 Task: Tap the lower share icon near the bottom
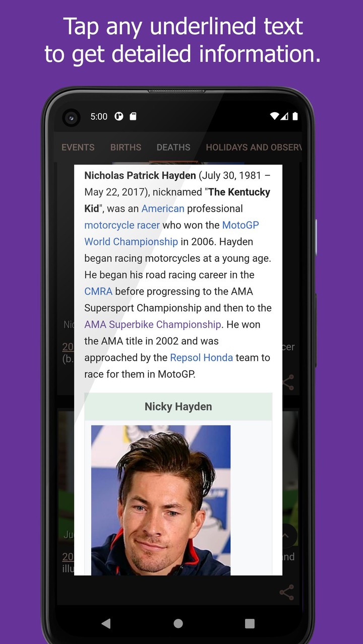pos(286,592)
